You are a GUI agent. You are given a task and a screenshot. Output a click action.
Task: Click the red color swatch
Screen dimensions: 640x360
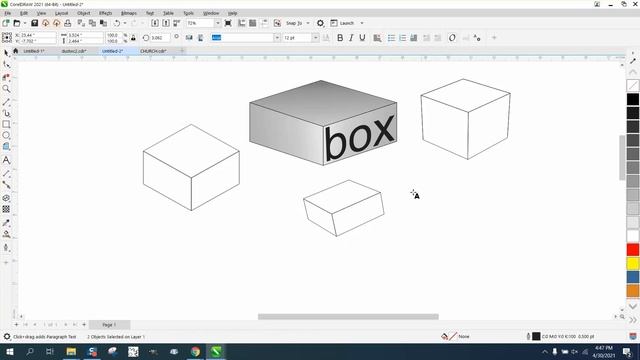point(633,249)
